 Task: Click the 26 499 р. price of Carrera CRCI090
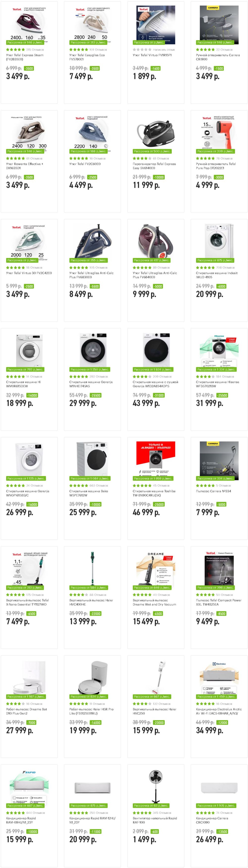(x=210, y=839)
